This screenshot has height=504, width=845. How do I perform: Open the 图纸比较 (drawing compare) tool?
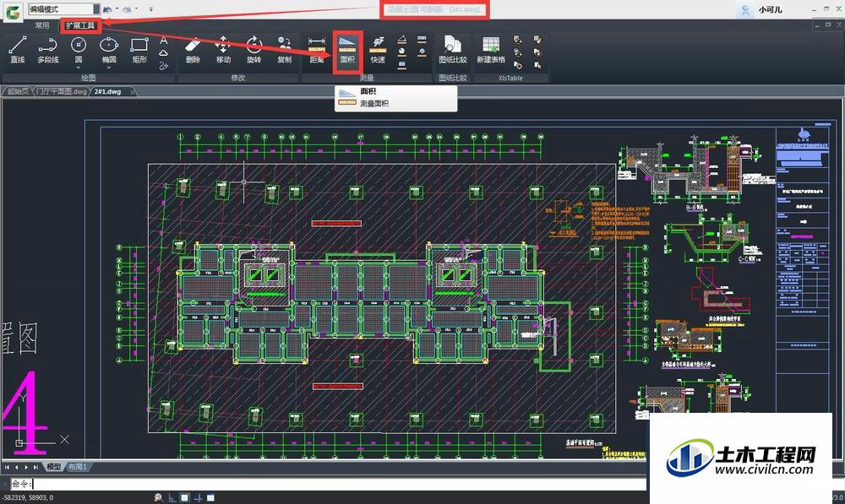point(453,50)
